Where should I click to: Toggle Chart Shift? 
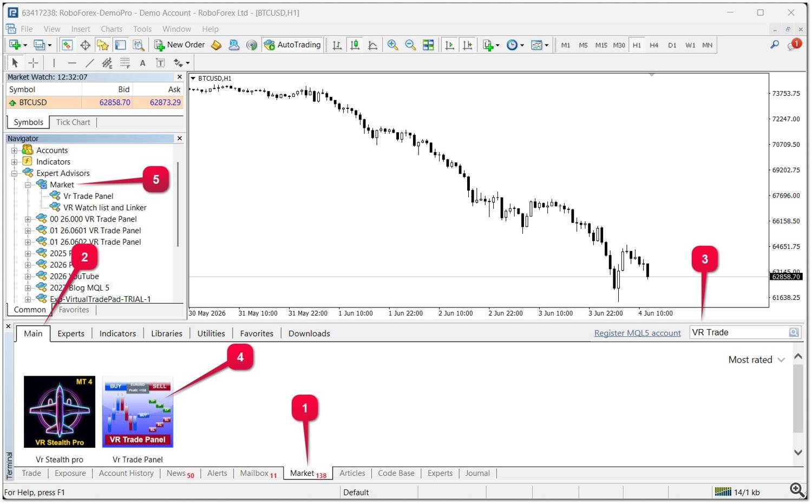click(x=467, y=45)
